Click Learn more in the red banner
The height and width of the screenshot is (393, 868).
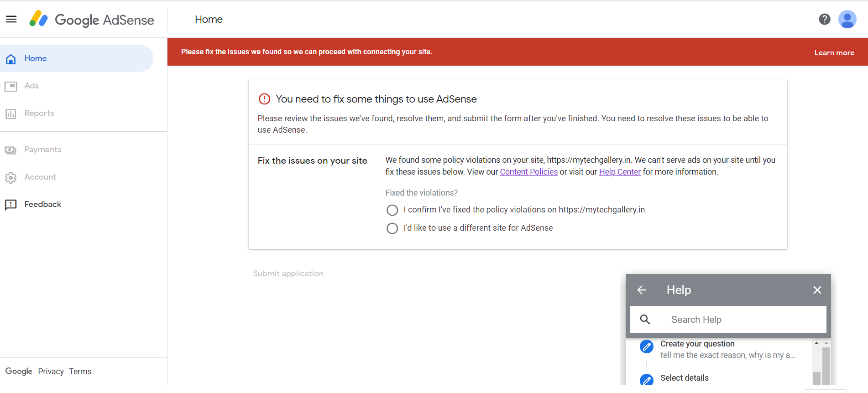point(834,53)
